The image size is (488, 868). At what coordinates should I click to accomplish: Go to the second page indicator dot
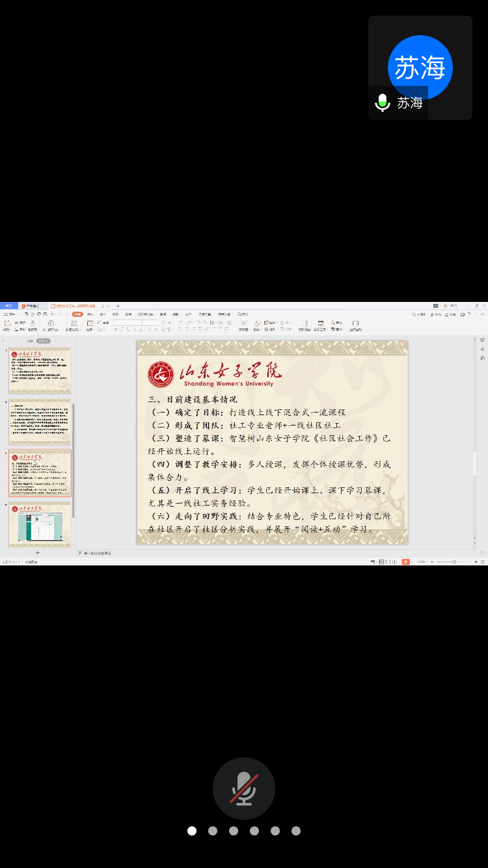[x=213, y=831]
